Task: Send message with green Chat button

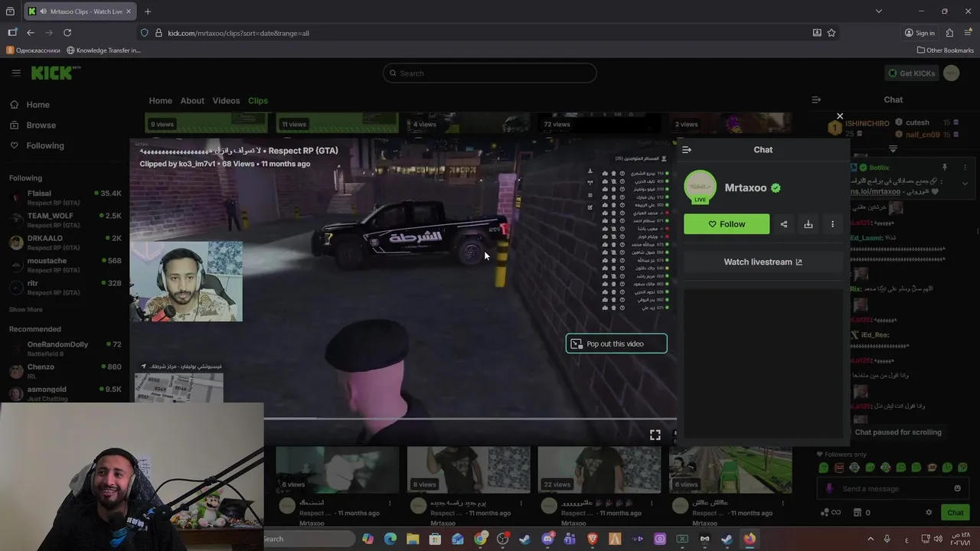Action: [x=955, y=513]
